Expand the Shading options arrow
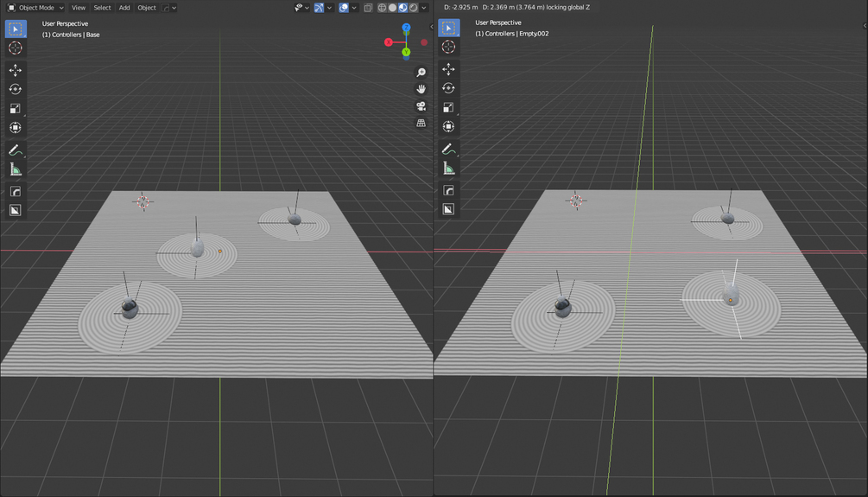The image size is (868, 497). [424, 8]
